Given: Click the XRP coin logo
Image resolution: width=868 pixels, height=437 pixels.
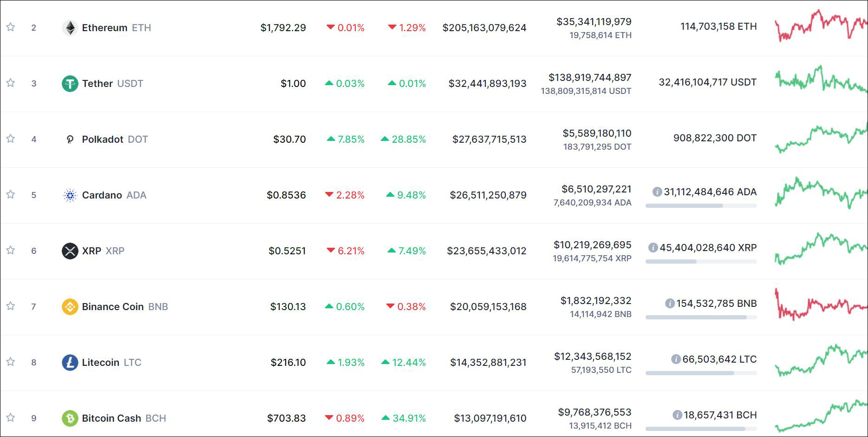Looking at the screenshot, I should click(70, 251).
